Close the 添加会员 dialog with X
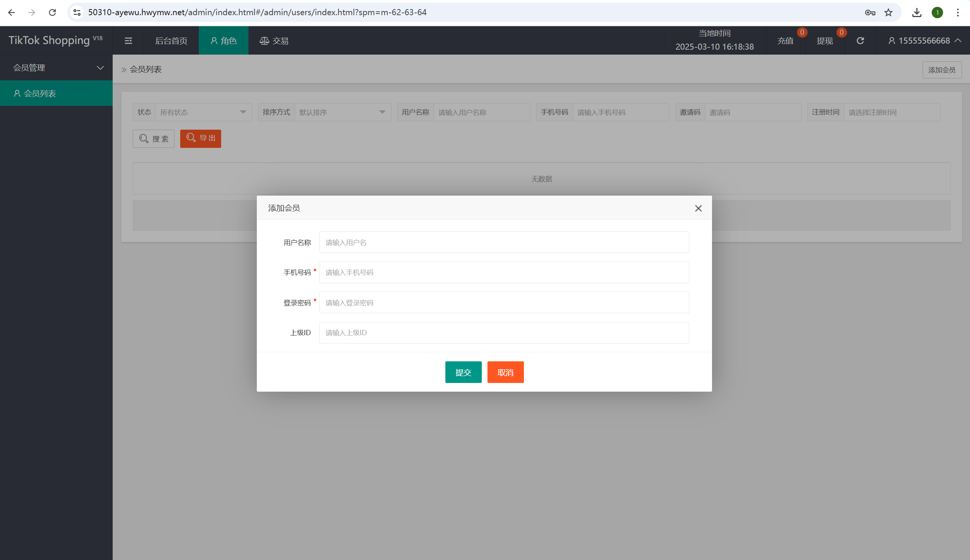Screen dimensions: 970x560 click(698, 208)
